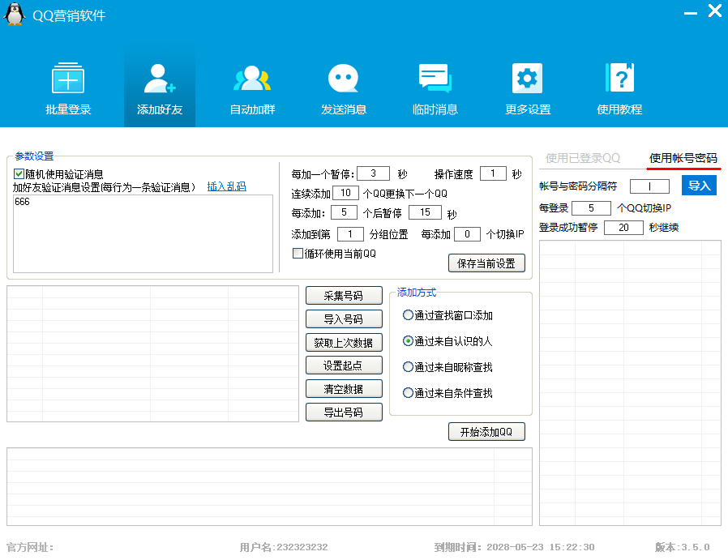Click the 帐号与密码分隔符 separator input field
The width and height of the screenshot is (728, 560).
click(649, 186)
